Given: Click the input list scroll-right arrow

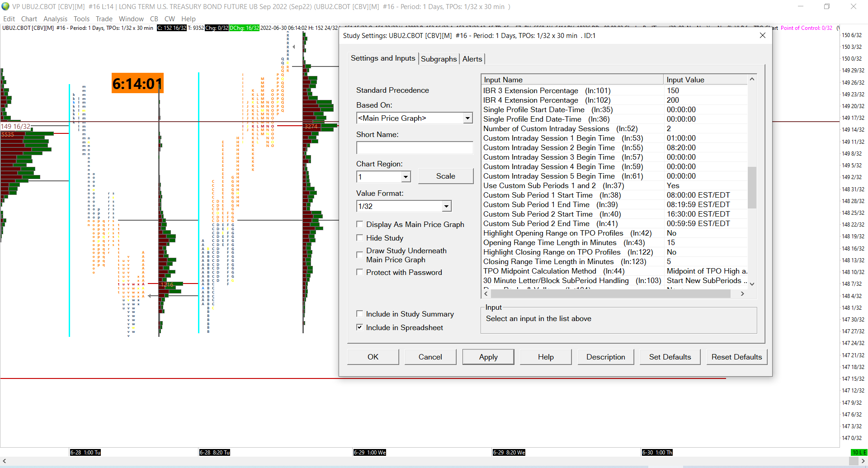Looking at the screenshot, I should click(742, 294).
